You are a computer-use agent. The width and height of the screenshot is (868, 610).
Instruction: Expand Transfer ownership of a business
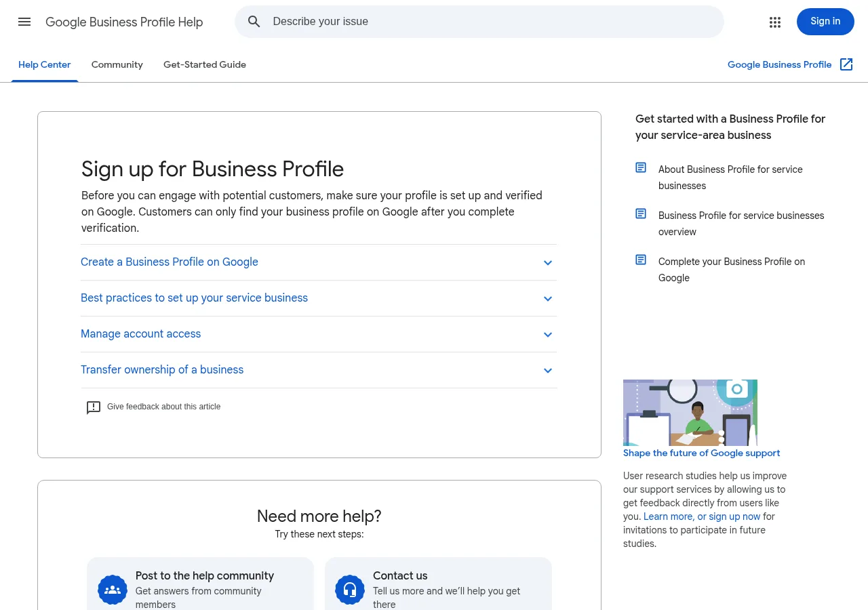coord(319,370)
